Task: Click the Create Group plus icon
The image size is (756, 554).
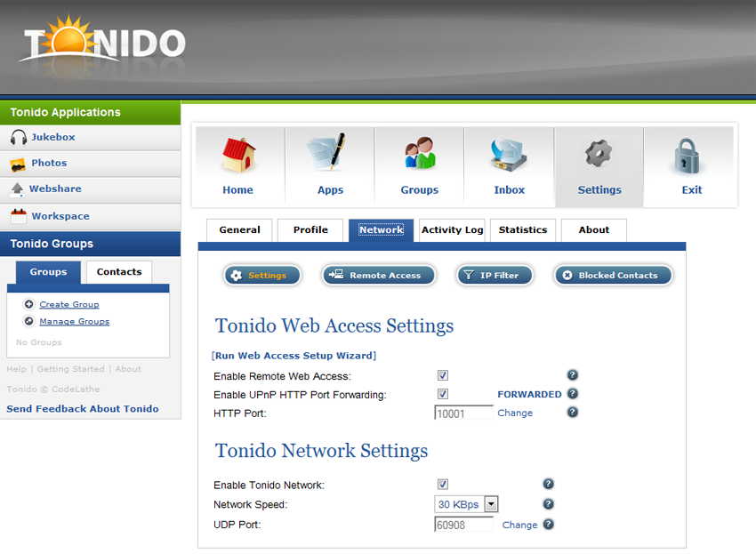Action: (x=29, y=304)
